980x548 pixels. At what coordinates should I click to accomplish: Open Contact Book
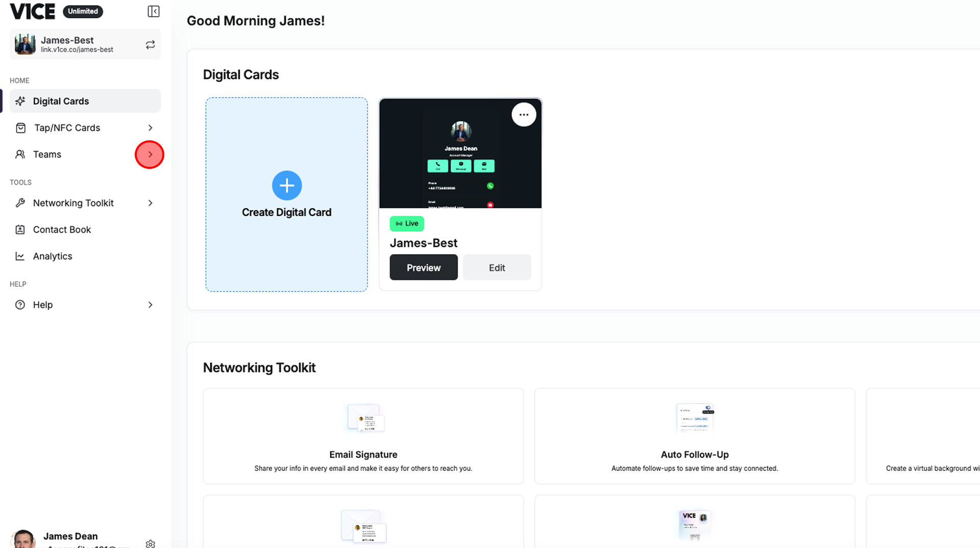tap(85, 230)
